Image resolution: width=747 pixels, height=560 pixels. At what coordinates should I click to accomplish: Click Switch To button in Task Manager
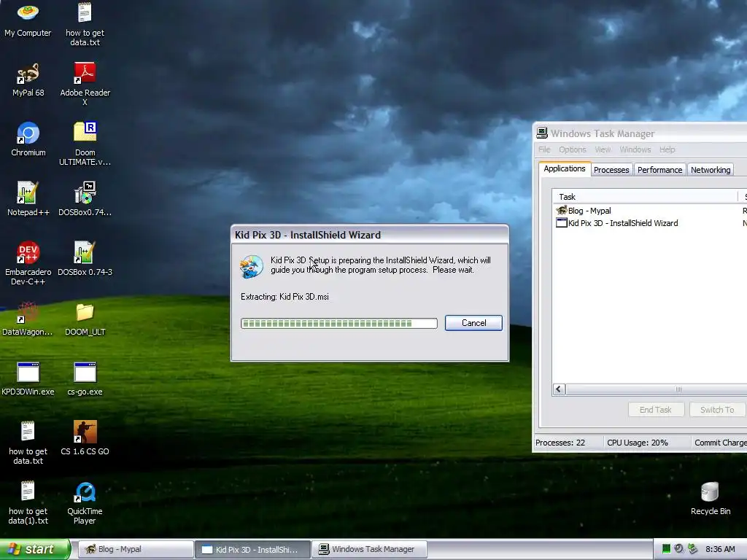(x=717, y=410)
